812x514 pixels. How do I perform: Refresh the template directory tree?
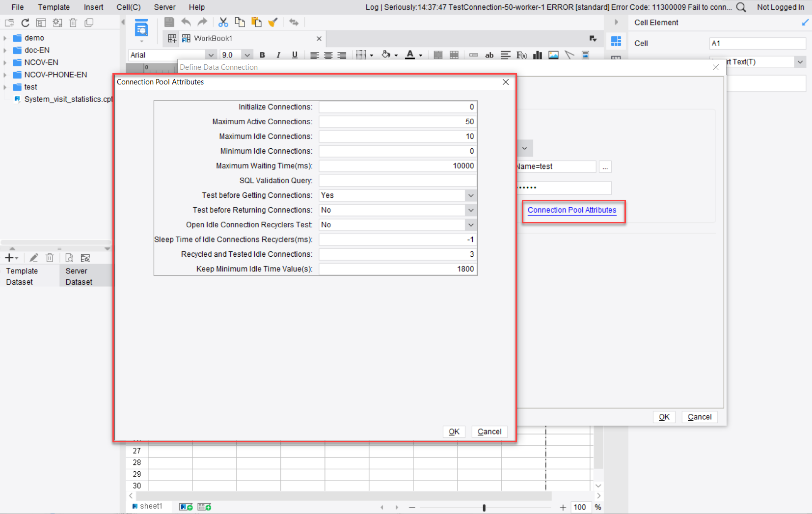25,23
